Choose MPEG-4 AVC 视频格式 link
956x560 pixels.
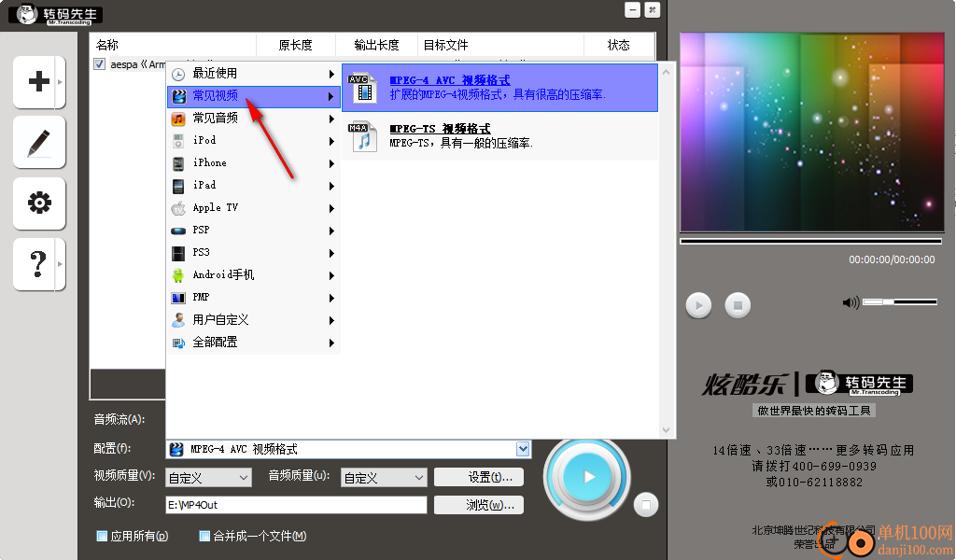click(x=450, y=80)
